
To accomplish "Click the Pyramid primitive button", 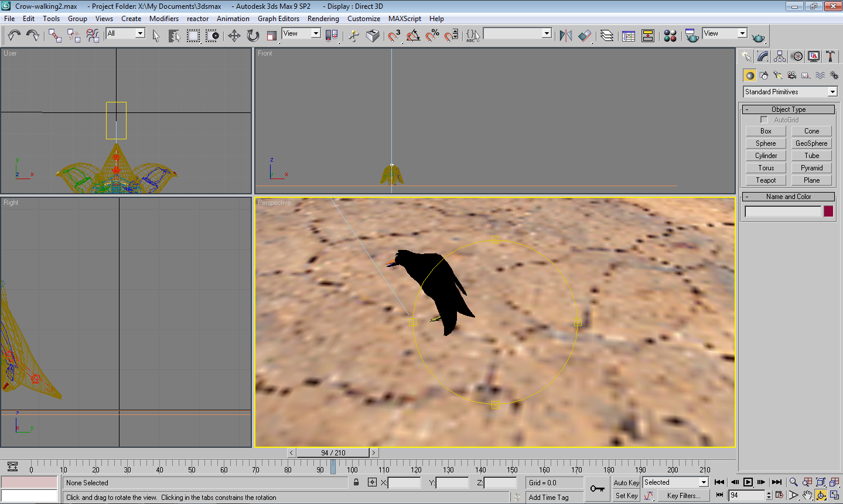I will 811,168.
